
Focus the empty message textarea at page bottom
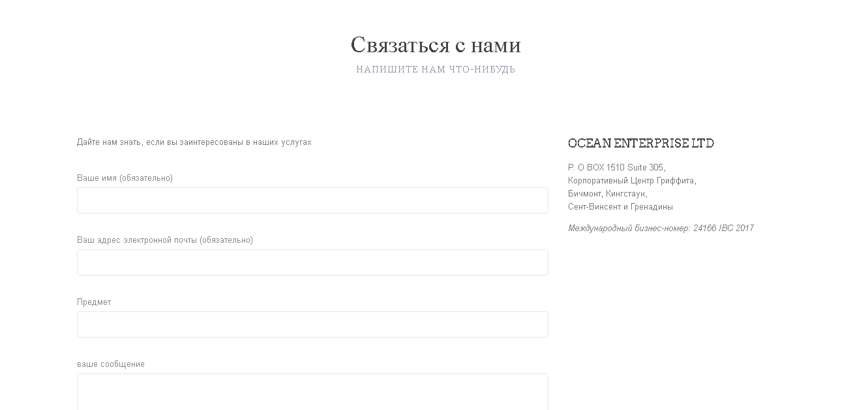pyautogui.click(x=312, y=392)
